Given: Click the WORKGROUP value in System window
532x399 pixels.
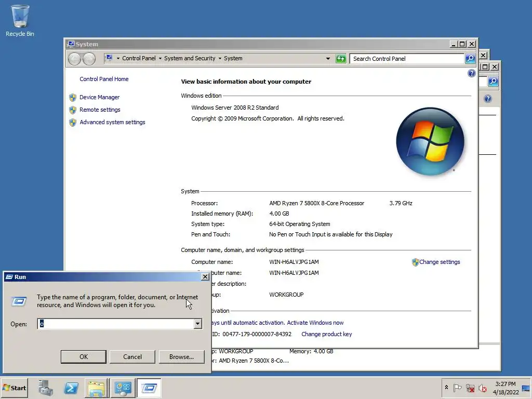Looking at the screenshot, I should pyautogui.click(x=286, y=295).
